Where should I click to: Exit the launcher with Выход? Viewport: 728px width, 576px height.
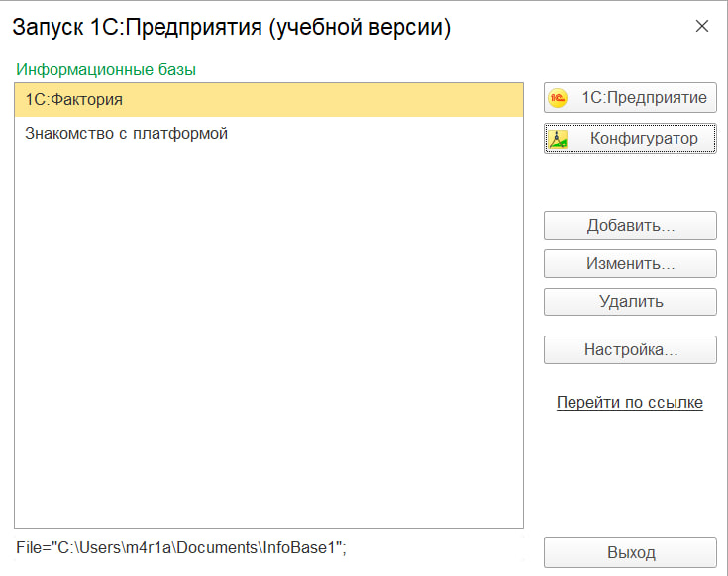pos(630,552)
